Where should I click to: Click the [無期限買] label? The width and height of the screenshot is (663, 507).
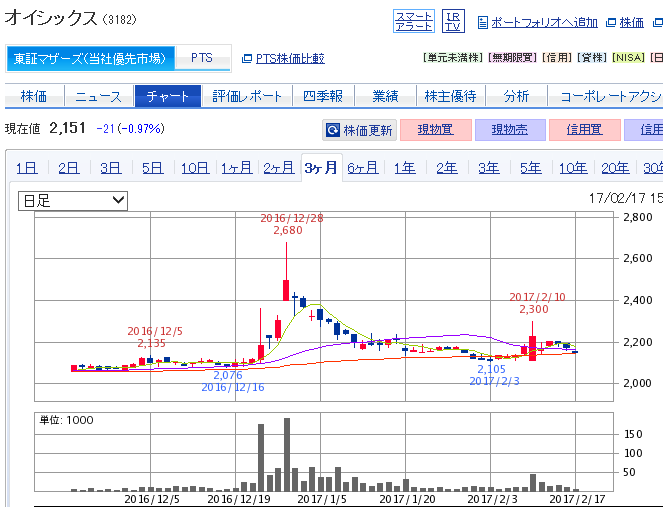tap(512, 58)
